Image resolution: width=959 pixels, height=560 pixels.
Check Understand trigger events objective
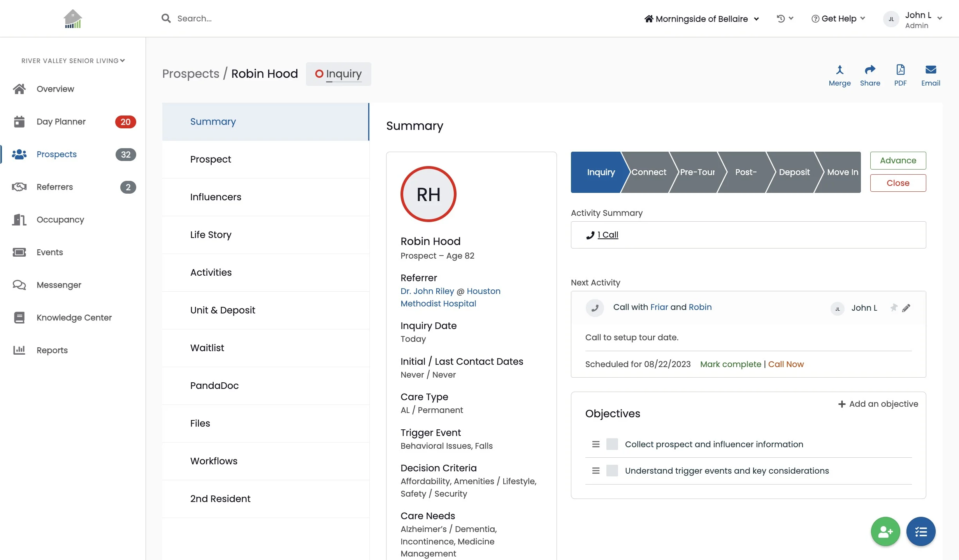coord(612,471)
